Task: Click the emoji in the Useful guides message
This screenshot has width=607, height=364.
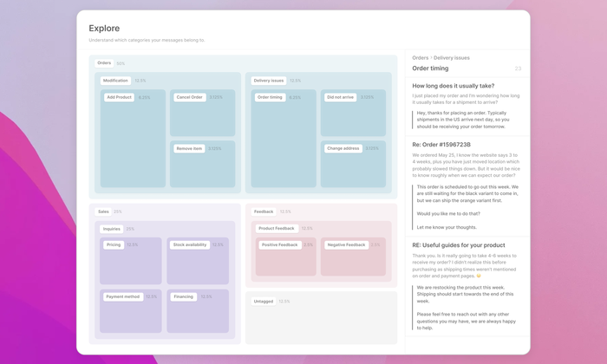Action: pyautogui.click(x=479, y=276)
